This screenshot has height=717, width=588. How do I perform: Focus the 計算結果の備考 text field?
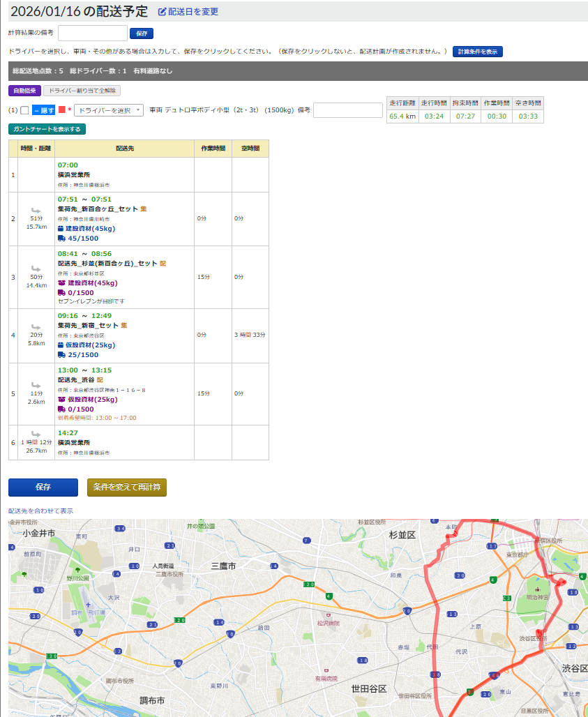92,33
